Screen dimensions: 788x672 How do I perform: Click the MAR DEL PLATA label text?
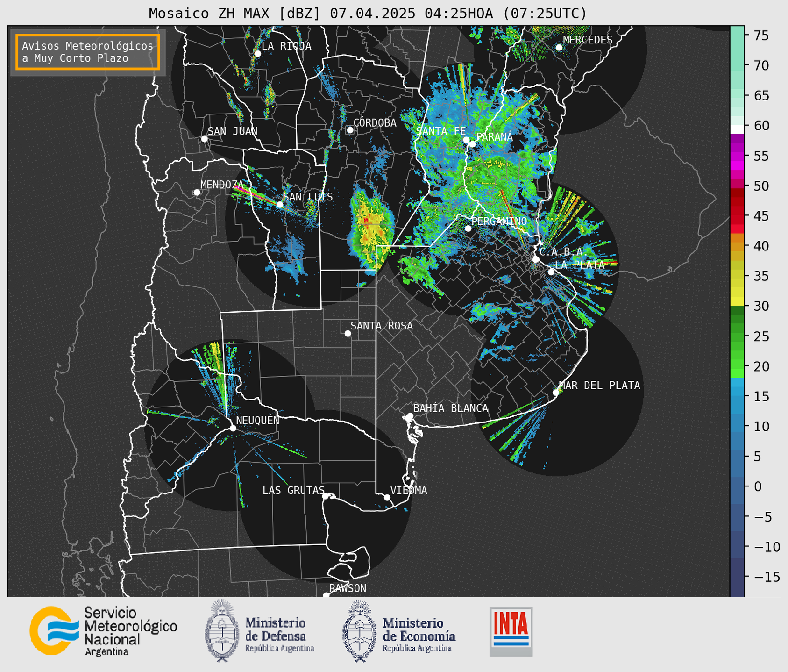[600, 385]
